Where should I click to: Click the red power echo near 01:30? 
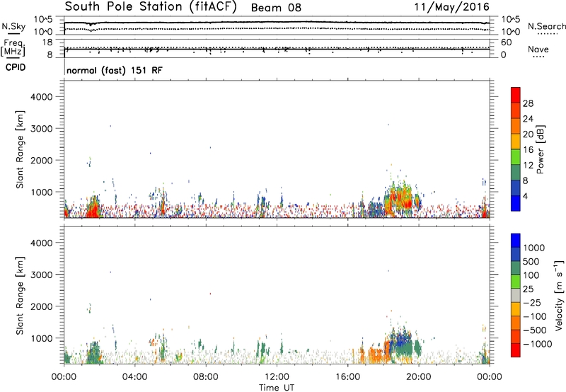[x=93, y=209]
